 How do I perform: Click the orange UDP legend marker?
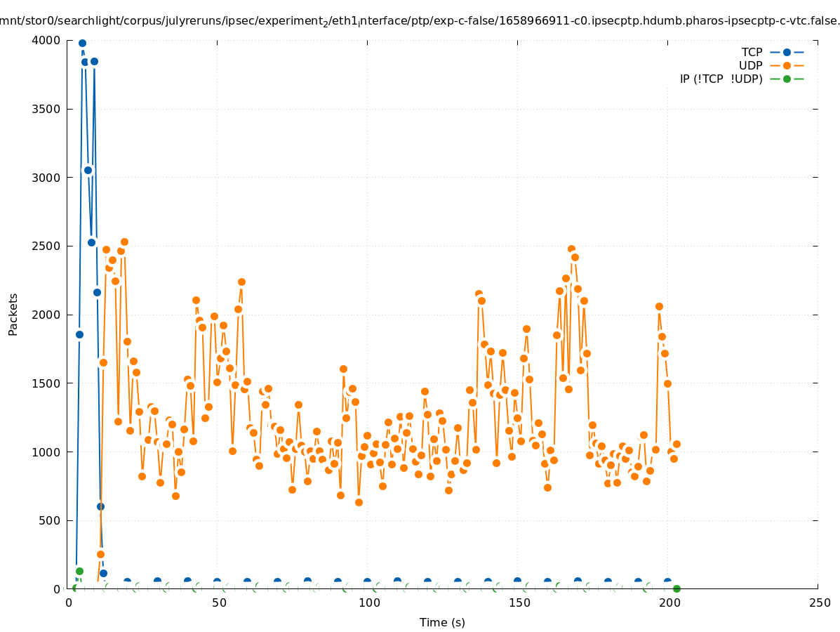[x=787, y=65]
